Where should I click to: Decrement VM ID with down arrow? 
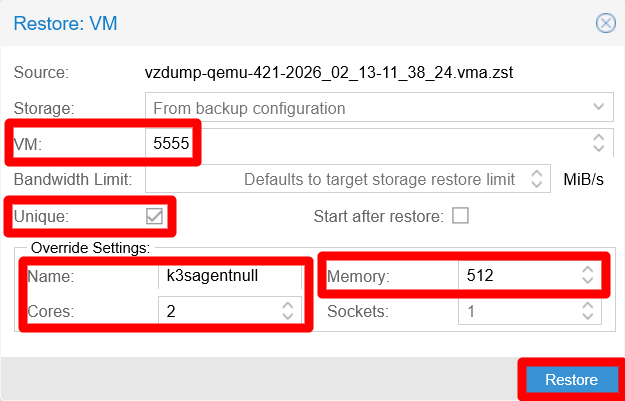598,148
